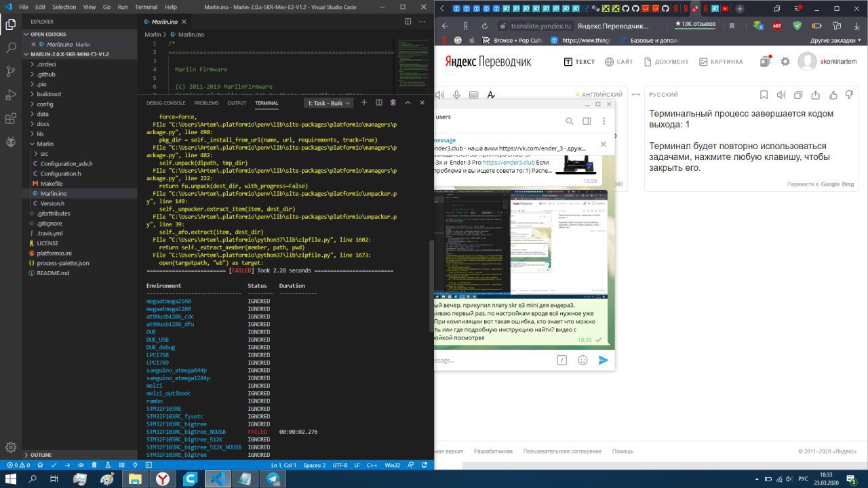Kill terminal with the trash icon
Image resolution: width=868 pixels, height=488 pixels.
point(393,103)
